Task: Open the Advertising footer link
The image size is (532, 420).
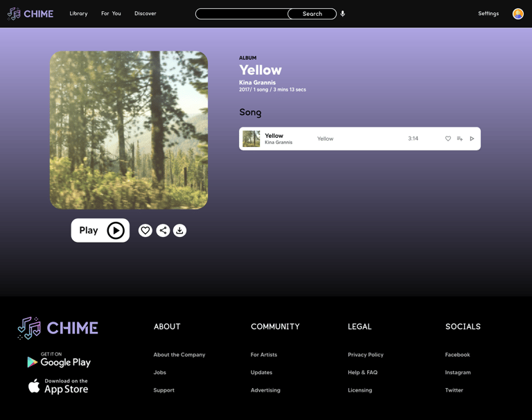Action: (x=265, y=390)
